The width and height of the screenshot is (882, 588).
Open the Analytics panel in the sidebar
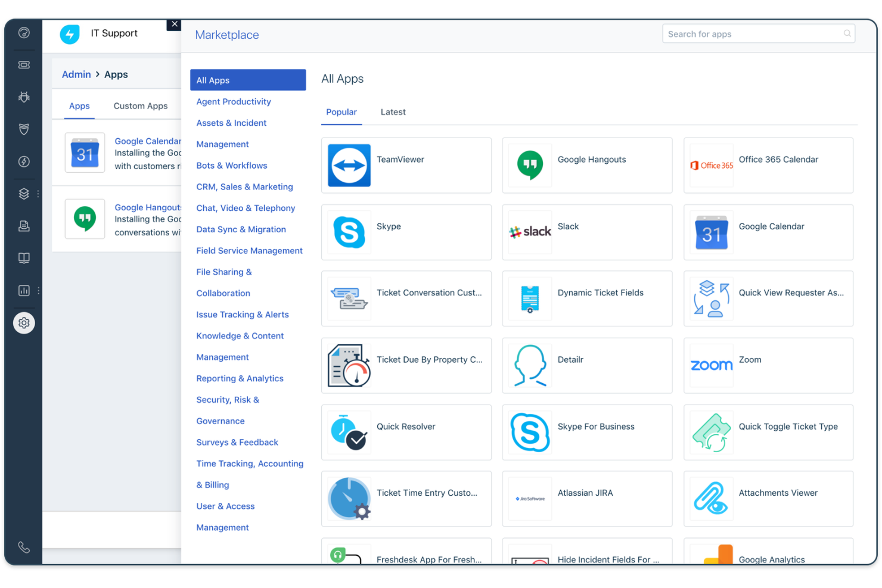tap(24, 291)
